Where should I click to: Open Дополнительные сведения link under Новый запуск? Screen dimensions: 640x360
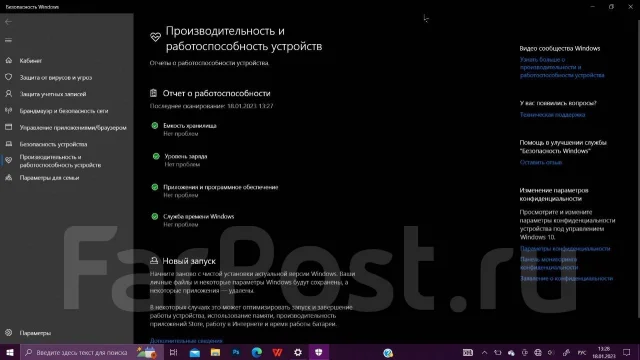(x=186, y=340)
